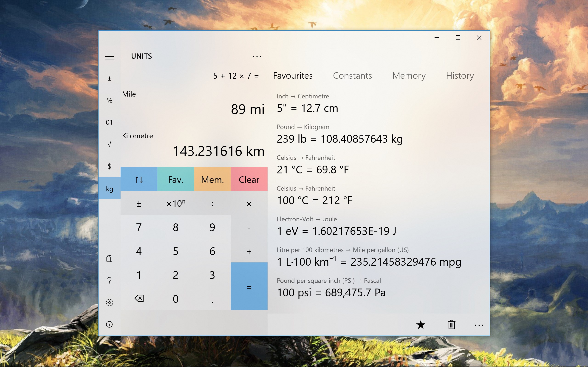Open the bottom-right ellipsis menu
This screenshot has width=588, height=367.
click(479, 325)
